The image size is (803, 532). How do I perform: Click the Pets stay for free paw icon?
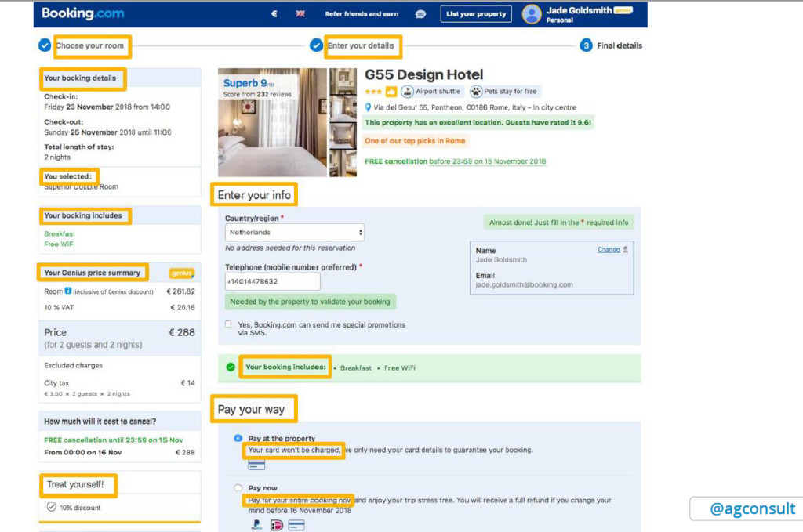coord(476,92)
